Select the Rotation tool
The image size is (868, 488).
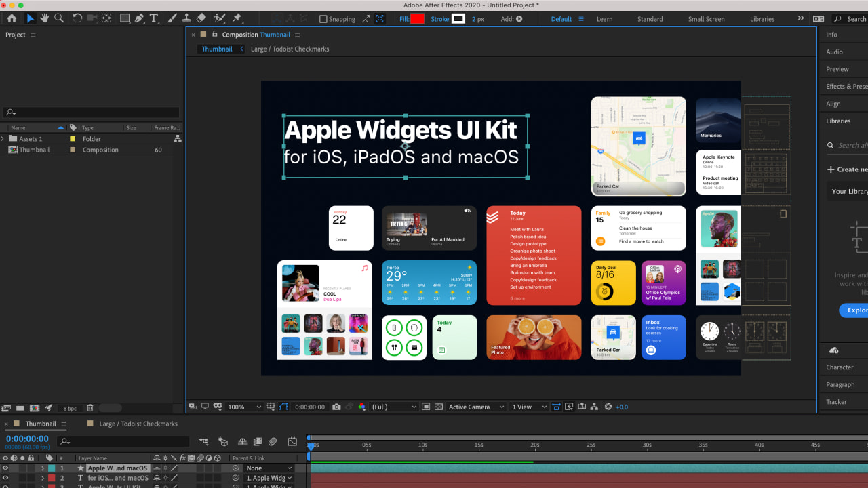(77, 18)
